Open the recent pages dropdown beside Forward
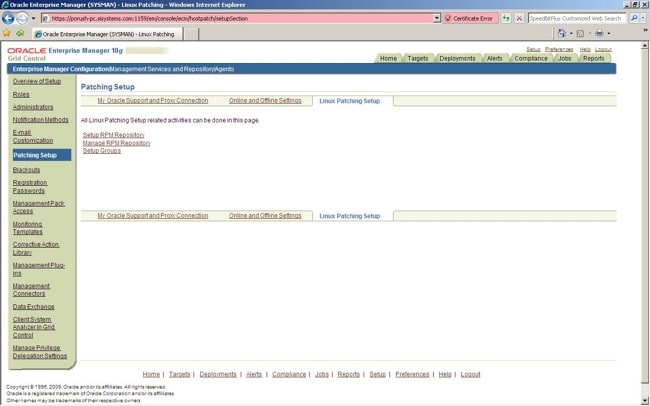This screenshot has width=650, height=406. (x=34, y=18)
